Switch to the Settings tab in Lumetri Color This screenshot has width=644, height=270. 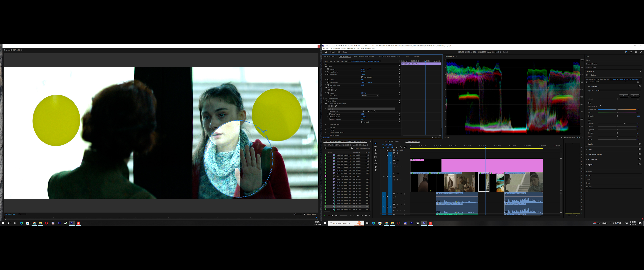pos(594,75)
